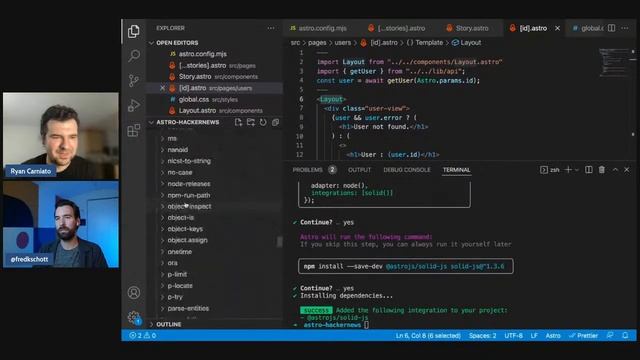Screen dimensions: 640x360
Task: Split the terminal panel
Action: coord(589,170)
